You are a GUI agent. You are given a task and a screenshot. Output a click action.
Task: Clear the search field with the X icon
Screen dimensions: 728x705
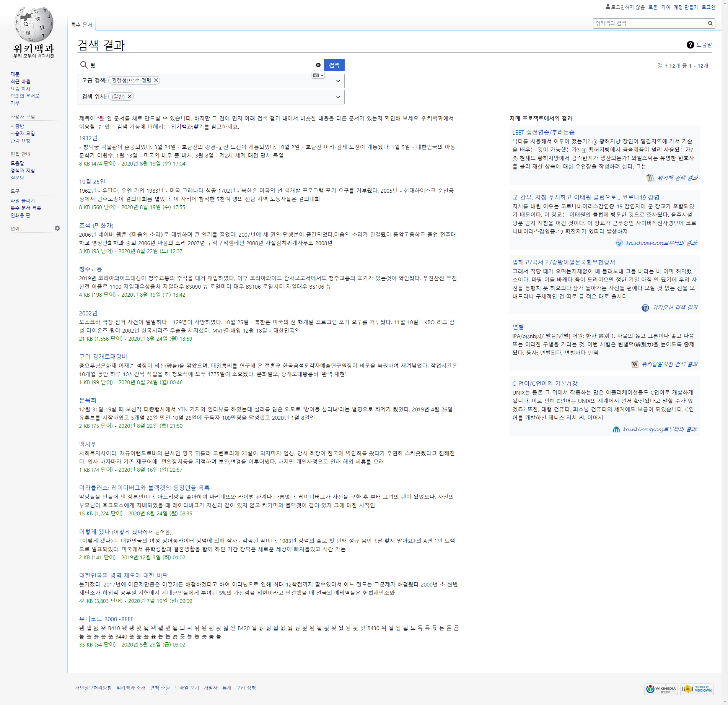(x=318, y=65)
